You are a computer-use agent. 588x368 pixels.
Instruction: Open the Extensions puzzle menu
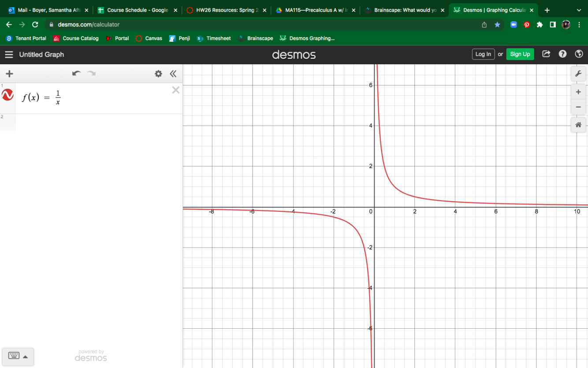(540, 25)
